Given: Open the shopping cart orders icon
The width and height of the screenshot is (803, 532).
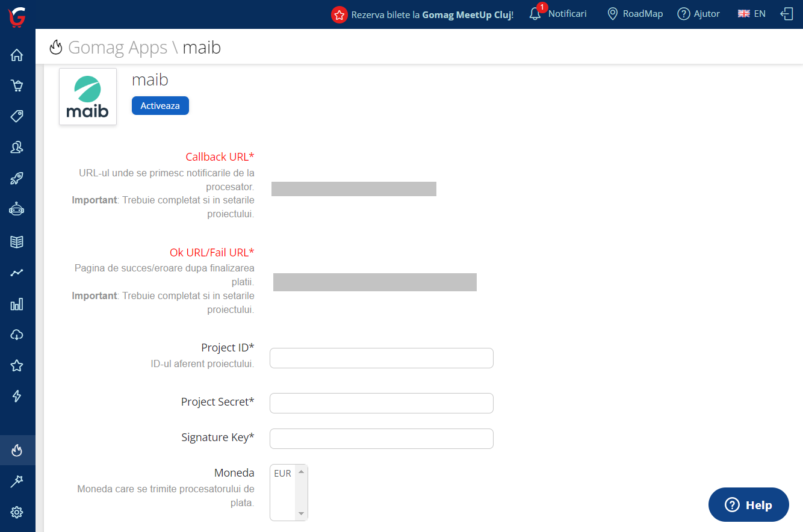Looking at the screenshot, I should tap(17, 86).
